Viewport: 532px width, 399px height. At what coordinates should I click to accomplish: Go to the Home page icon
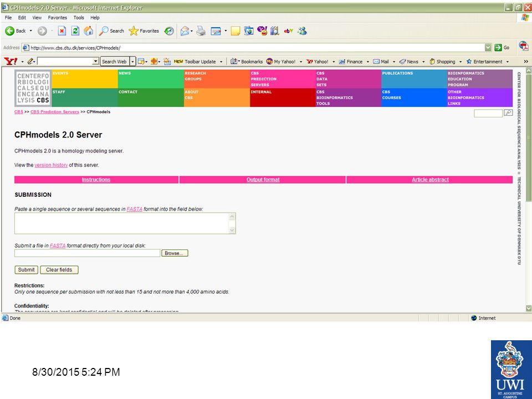click(x=89, y=31)
